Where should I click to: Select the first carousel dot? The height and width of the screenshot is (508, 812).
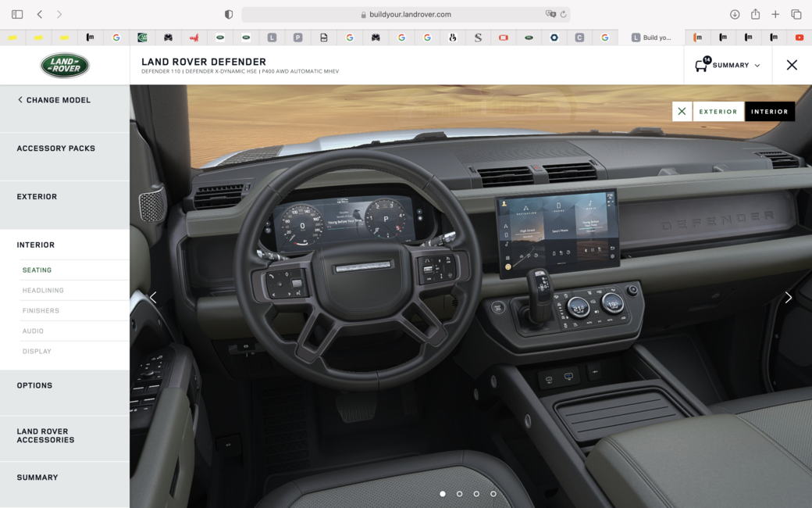pos(443,494)
